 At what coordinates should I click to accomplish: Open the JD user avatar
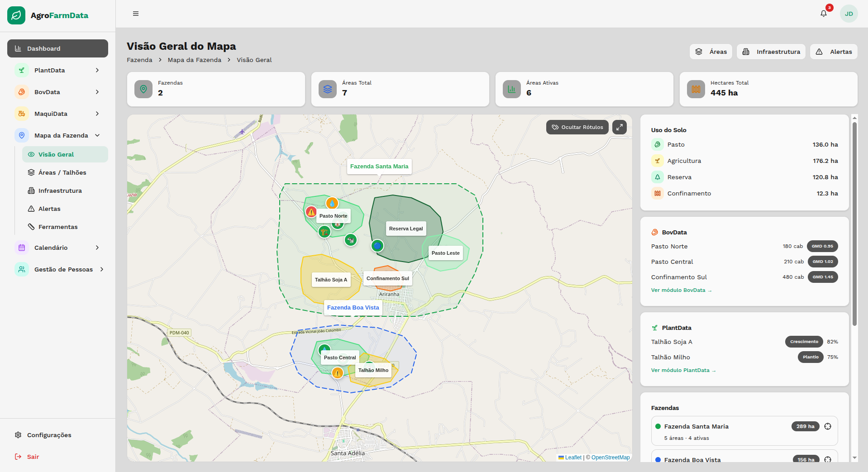coord(849,14)
